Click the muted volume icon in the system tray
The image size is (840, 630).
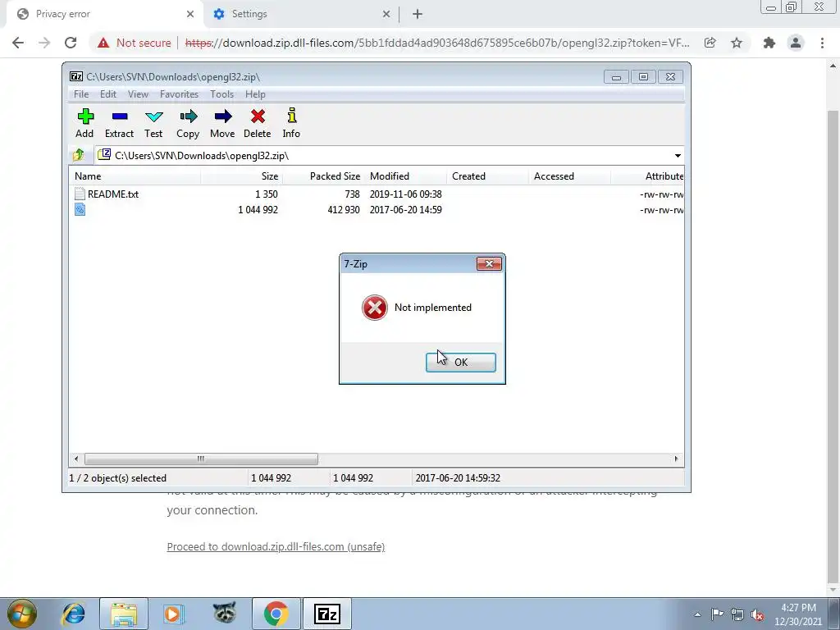point(757,614)
